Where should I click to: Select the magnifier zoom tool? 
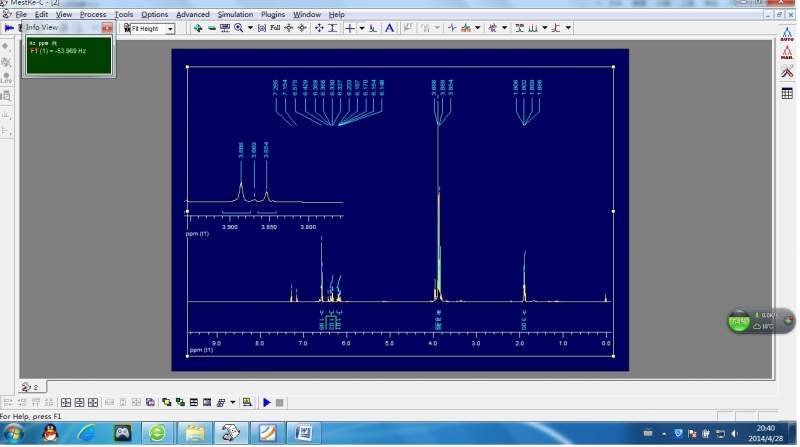pos(238,28)
